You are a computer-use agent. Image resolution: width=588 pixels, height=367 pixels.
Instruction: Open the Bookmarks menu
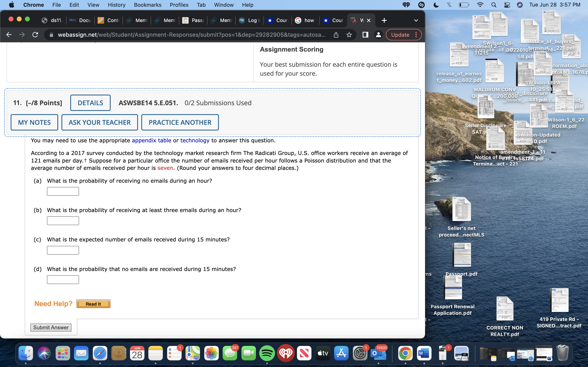point(148,5)
